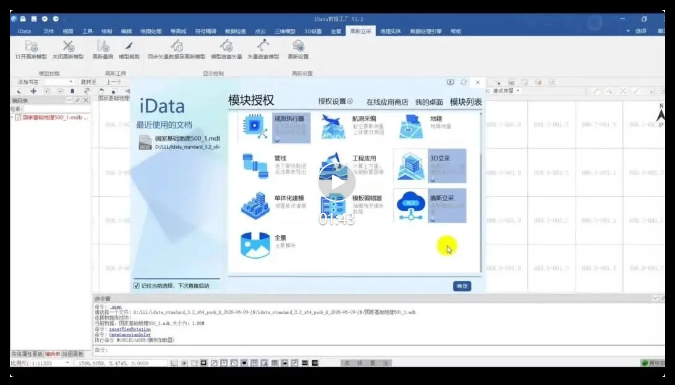The height and width of the screenshot is (385, 675).
Task: Switch to the 帮助 ribbon tab
Action: tap(455, 31)
